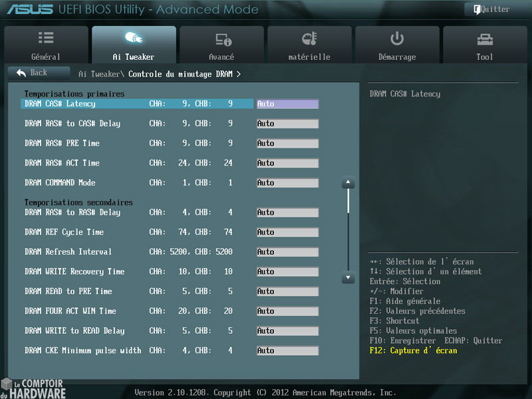Click Ai Tweaker in the breadcrumb path
The height and width of the screenshot is (399, 532).
100,74
